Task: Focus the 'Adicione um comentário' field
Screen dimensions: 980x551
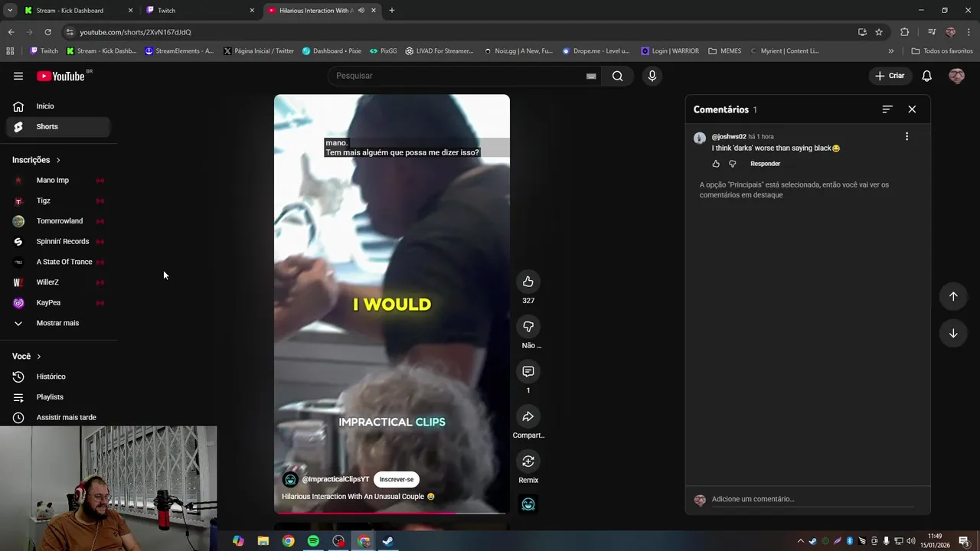Action: 812,499
